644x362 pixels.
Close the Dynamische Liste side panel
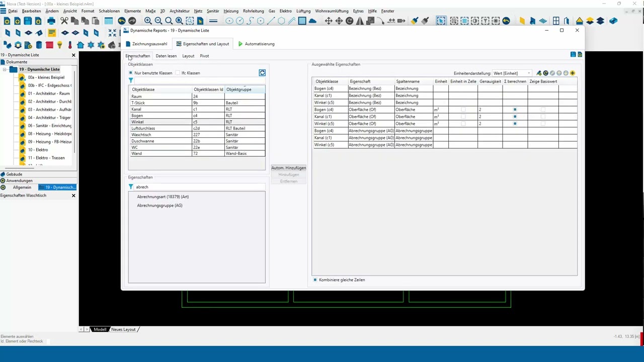point(73,55)
